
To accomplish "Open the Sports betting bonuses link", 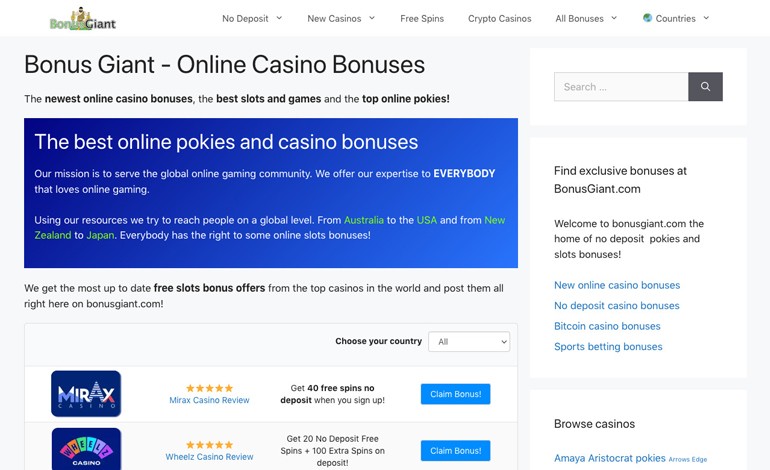I will tap(608, 347).
